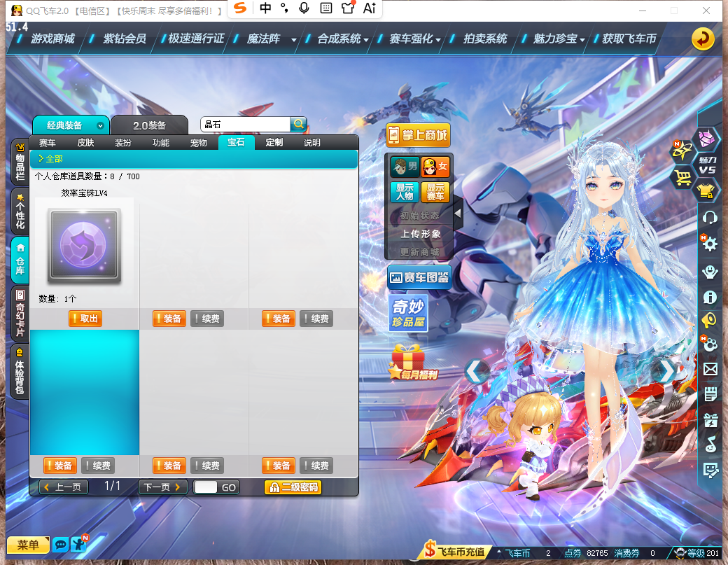The image size is (728, 565).
Task: Click the page number input box
Action: [206, 487]
